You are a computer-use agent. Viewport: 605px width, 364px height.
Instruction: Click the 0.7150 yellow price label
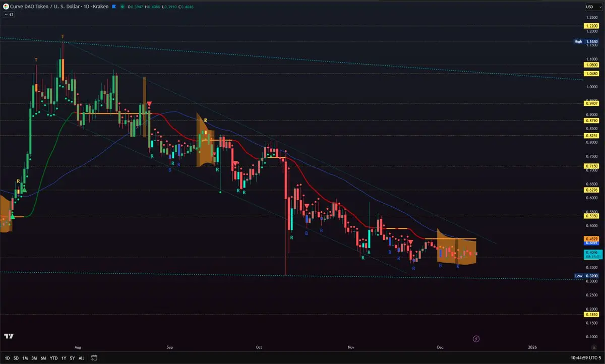tap(591, 166)
